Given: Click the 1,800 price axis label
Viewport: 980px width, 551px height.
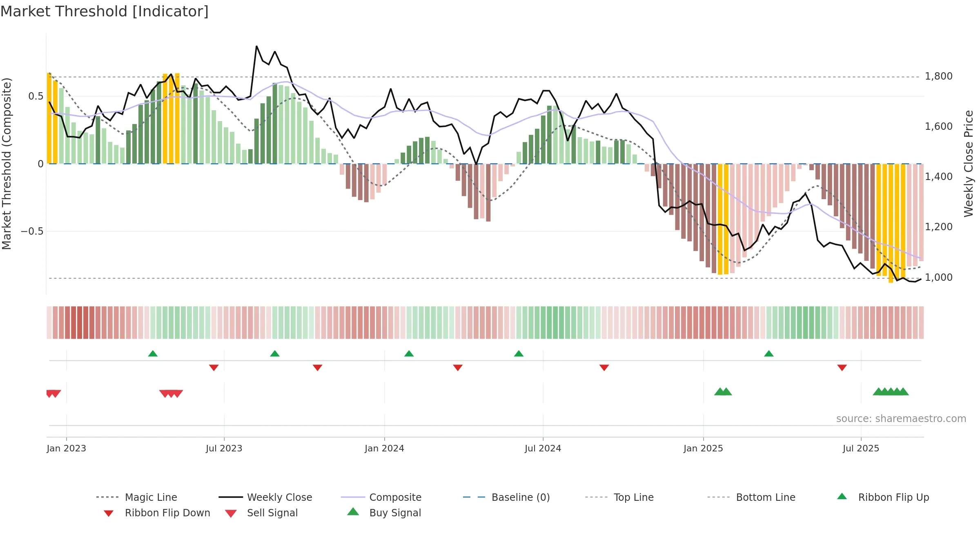Looking at the screenshot, I should (939, 76).
